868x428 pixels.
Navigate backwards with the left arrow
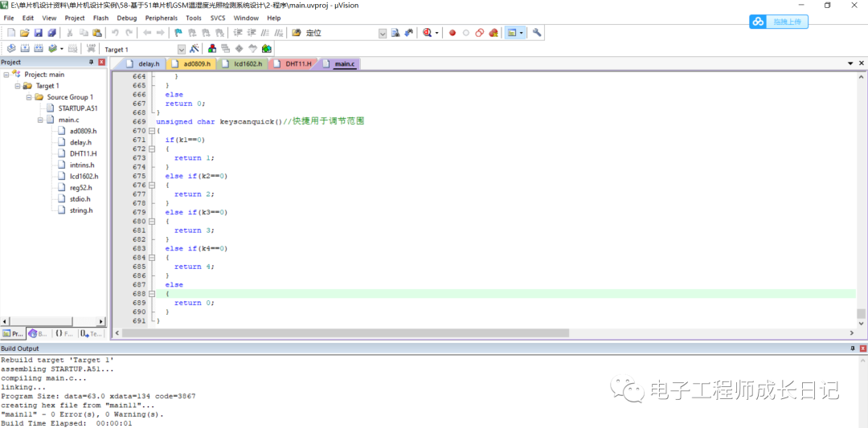147,33
